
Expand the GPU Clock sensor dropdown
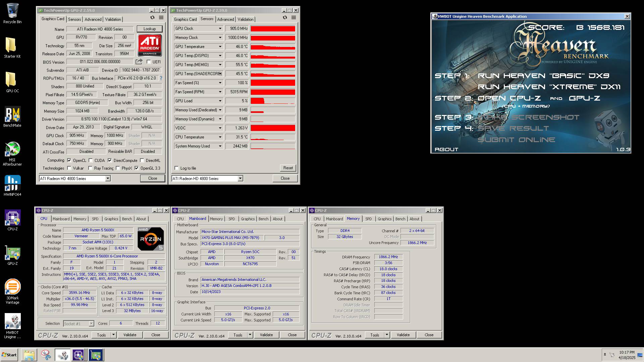click(x=220, y=28)
